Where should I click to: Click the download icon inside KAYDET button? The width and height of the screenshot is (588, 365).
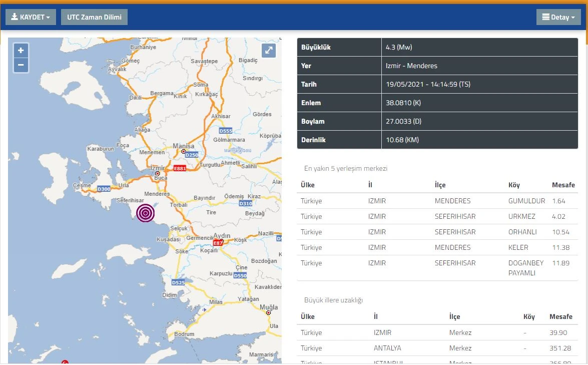[x=14, y=17]
